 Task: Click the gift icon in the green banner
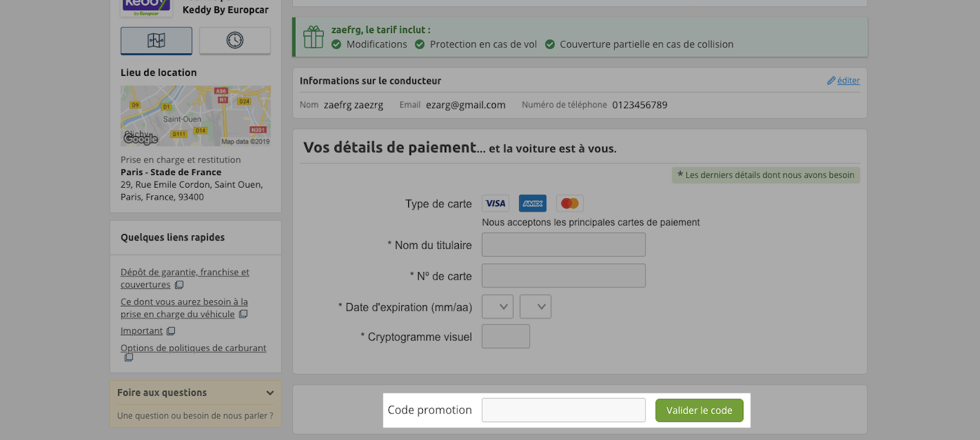coord(313,36)
